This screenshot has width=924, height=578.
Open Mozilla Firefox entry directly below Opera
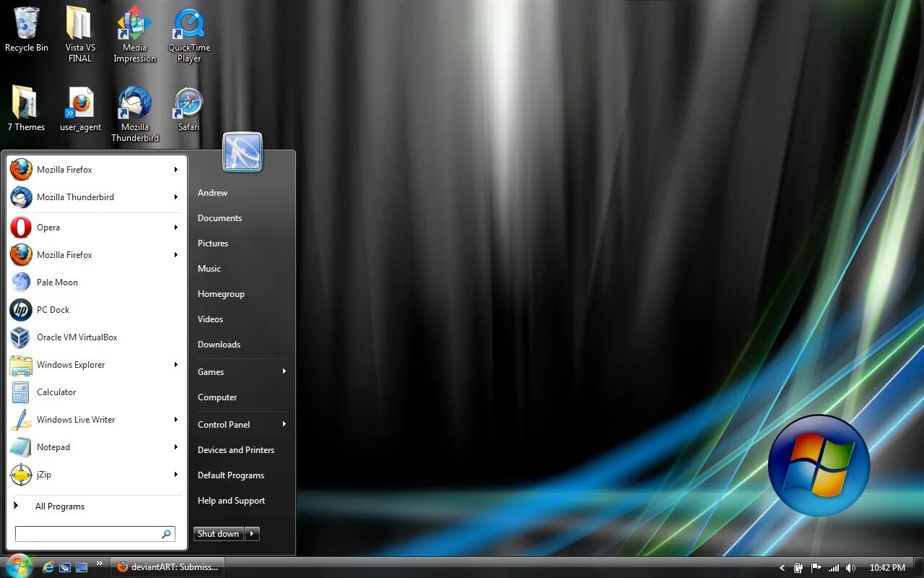coord(96,255)
